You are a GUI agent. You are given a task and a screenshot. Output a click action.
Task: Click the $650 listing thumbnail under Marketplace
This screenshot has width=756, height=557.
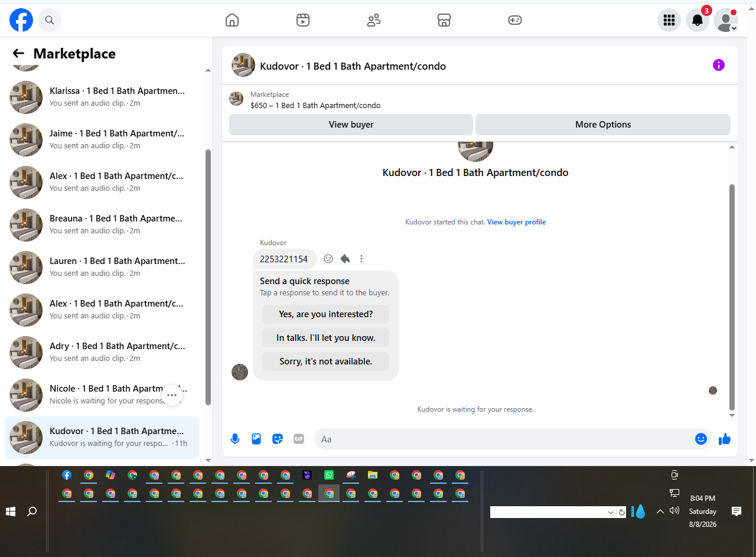(x=236, y=99)
